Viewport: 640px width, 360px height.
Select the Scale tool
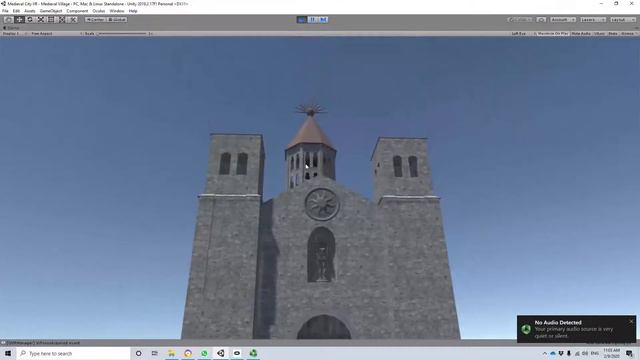(40, 20)
